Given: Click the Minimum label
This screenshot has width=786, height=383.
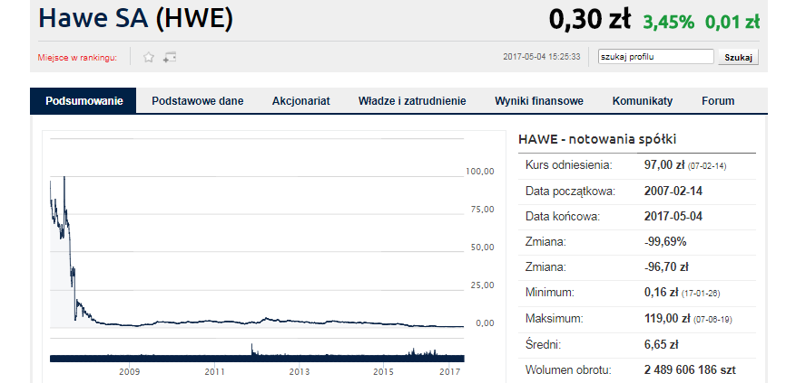Looking at the screenshot, I should [549, 293].
